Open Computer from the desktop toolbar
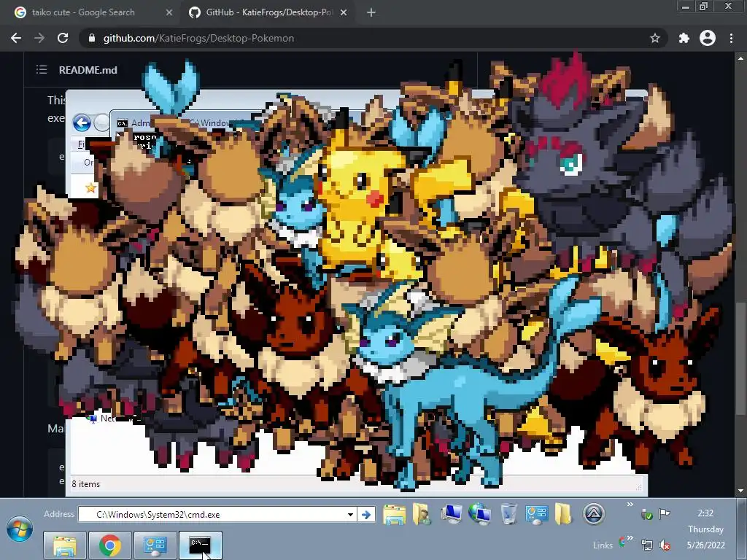 [x=451, y=513]
